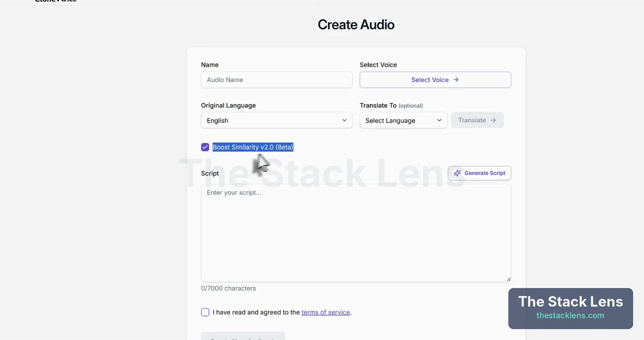
Task: Expand the Original Language dropdown
Action: click(x=277, y=120)
